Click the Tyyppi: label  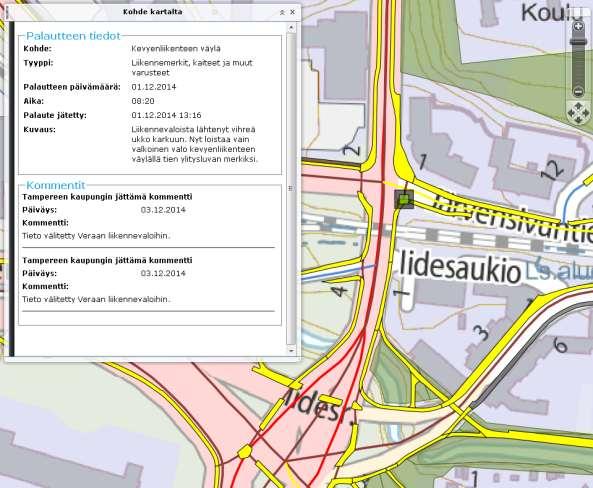pos(38,63)
